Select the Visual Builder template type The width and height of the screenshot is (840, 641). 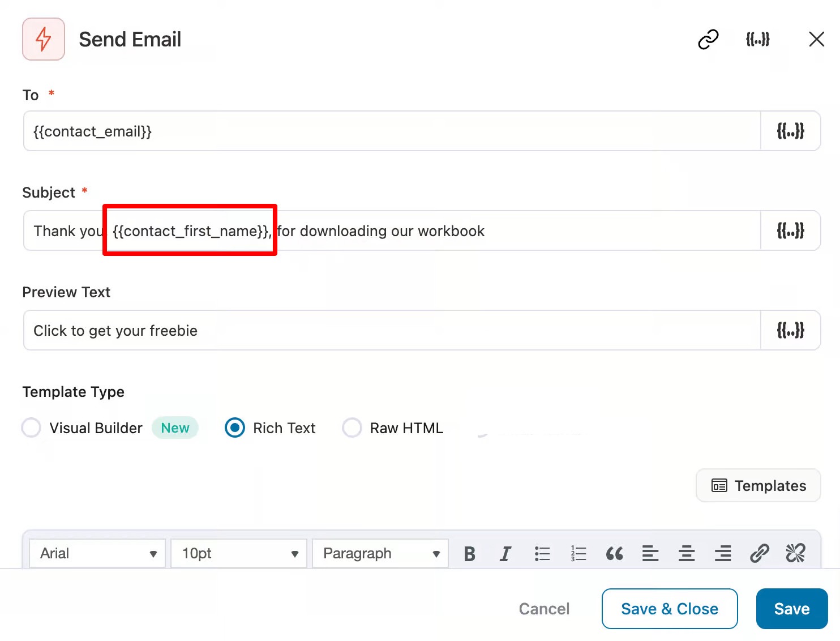click(31, 428)
